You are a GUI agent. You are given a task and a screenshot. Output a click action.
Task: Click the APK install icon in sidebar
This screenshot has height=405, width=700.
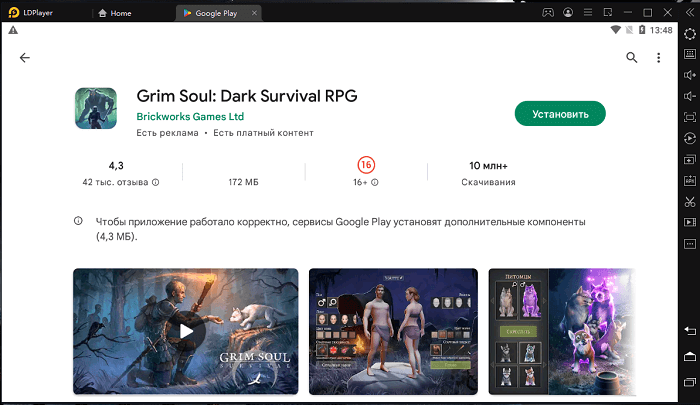coord(690,180)
